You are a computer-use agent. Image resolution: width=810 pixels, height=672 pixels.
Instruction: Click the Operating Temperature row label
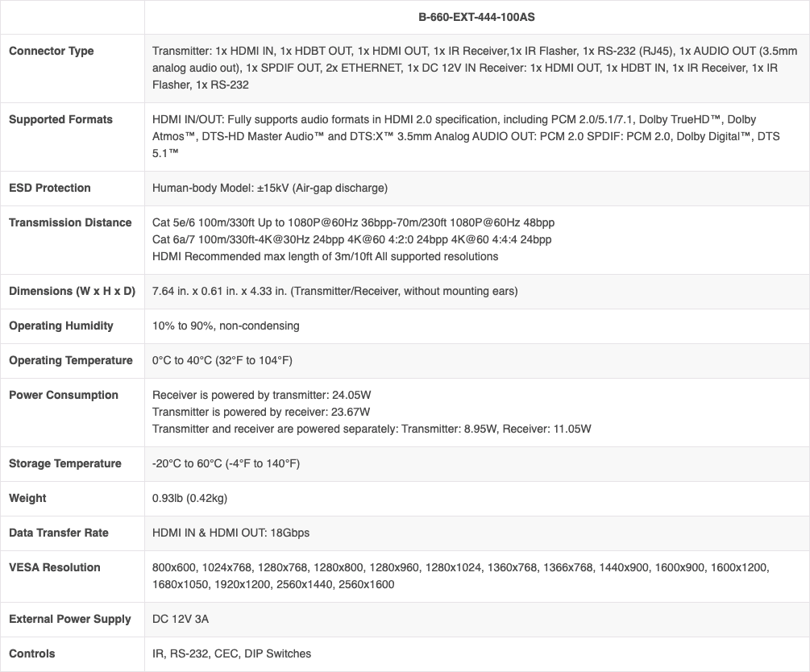pyautogui.click(x=71, y=360)
